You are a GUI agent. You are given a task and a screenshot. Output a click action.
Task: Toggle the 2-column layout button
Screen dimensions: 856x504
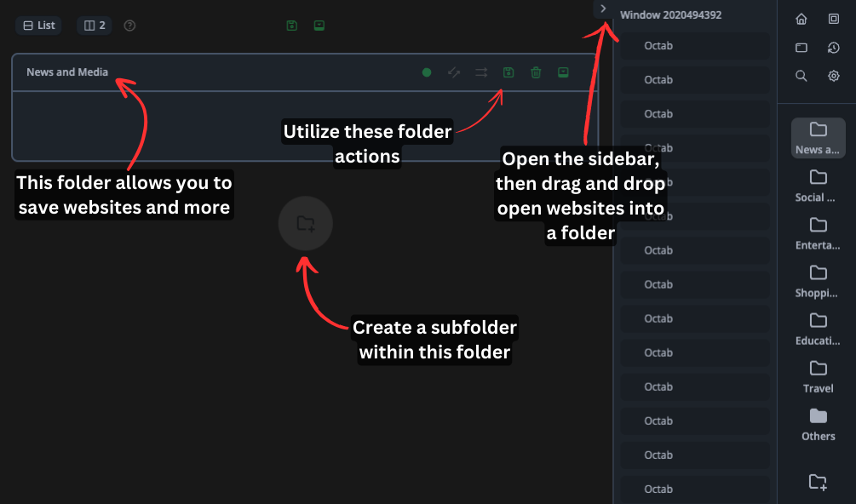[x=95, y=26]
